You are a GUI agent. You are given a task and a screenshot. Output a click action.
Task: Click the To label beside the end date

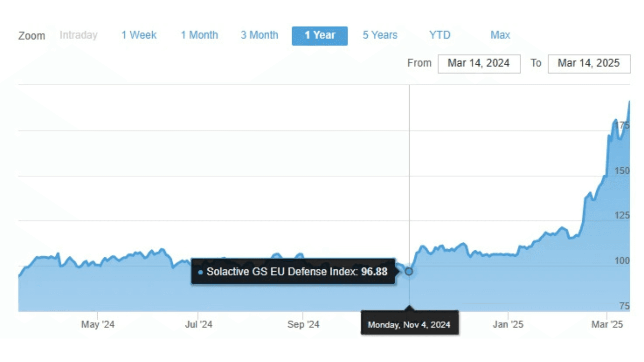536,63
